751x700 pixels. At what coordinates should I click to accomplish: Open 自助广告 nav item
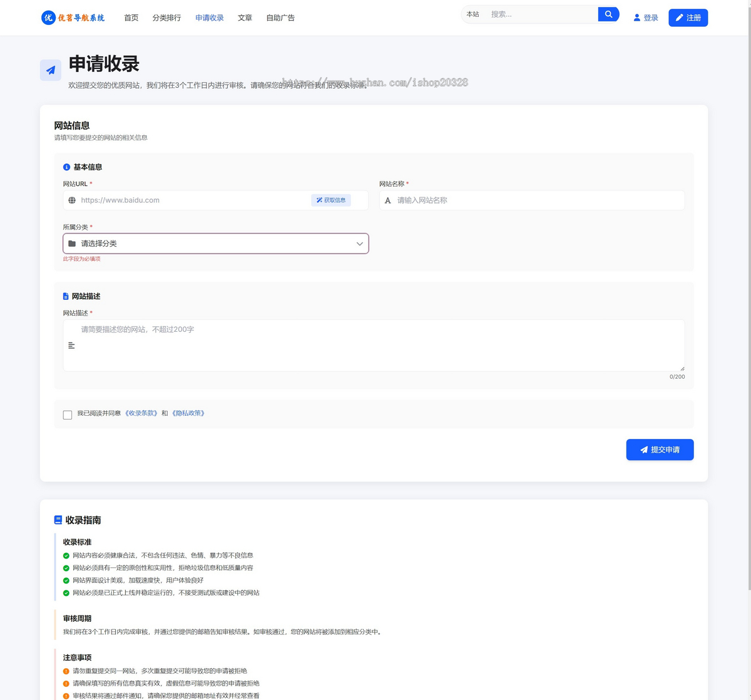tap(280, 18)
